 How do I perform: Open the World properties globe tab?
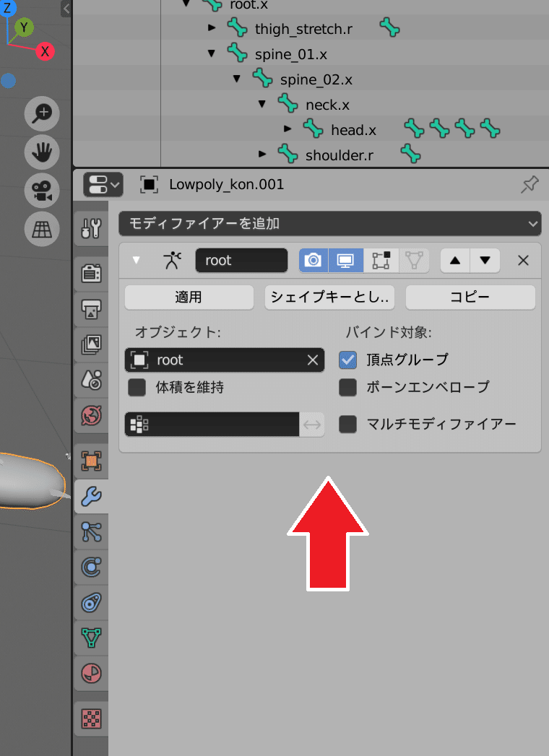click(x=91, y=416)
